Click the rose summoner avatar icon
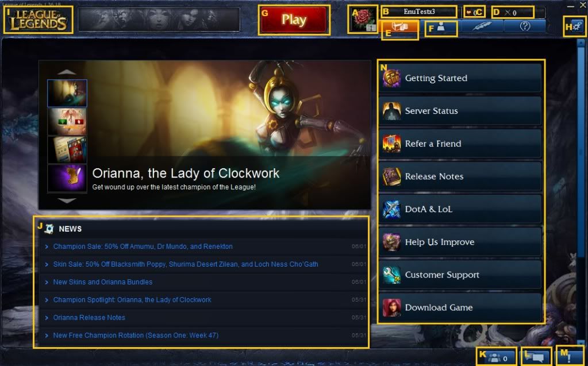The image size is (588, 366). [x=363, y=20]
